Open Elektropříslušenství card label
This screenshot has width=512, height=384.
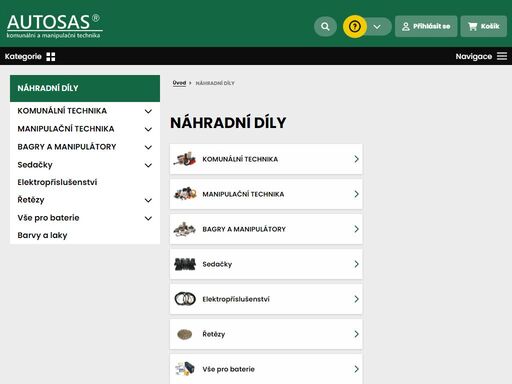tap(236, 299)
